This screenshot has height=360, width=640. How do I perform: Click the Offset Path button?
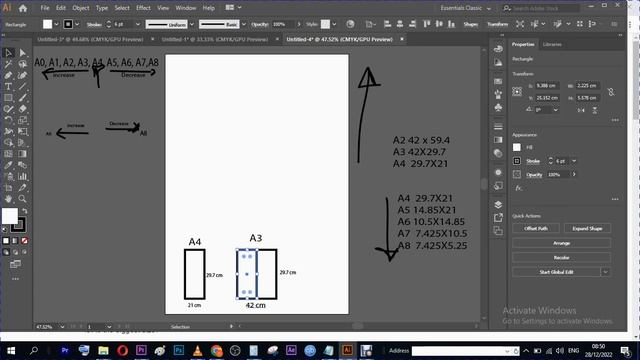[536, 229]
